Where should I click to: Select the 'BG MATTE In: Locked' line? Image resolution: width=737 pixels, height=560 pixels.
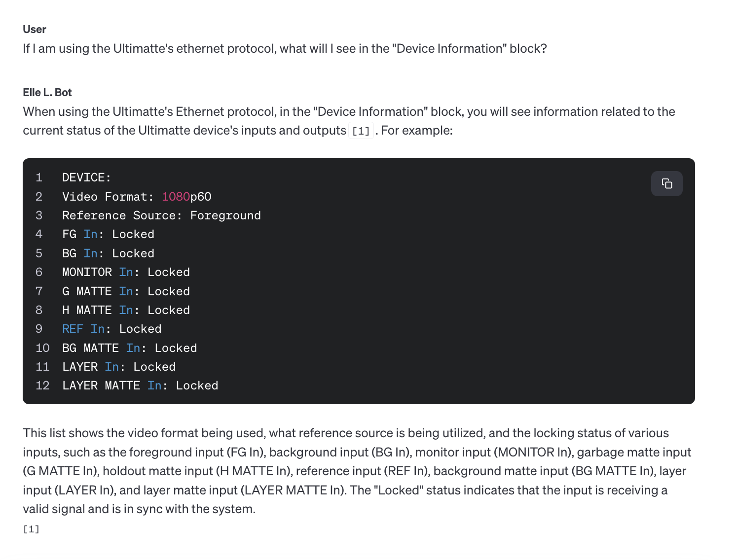129,348
